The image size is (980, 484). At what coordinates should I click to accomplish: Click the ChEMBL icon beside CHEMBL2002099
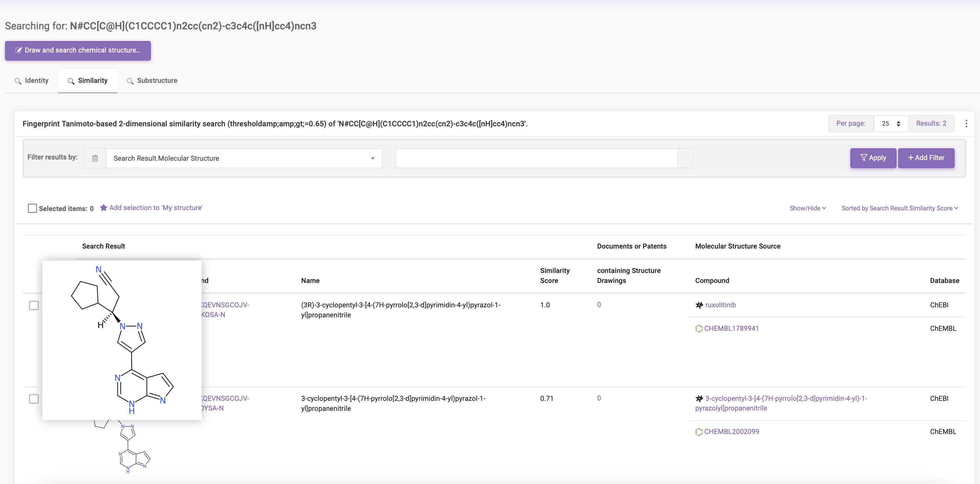pos(698,432)
